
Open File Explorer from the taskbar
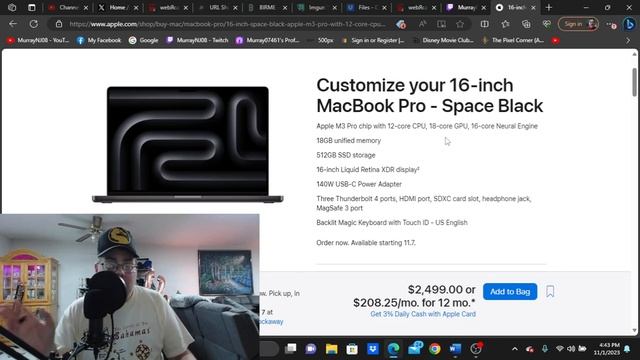tap(331, 349)
